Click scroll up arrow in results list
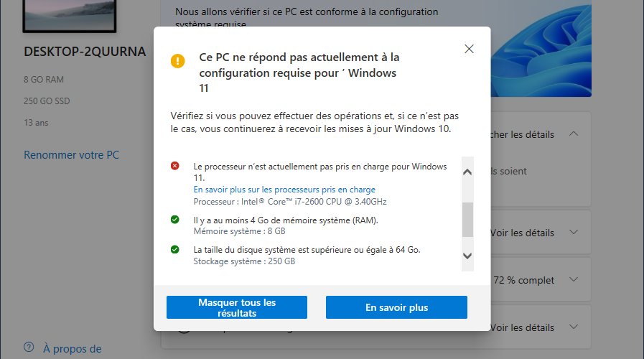 tap(467, 172)
